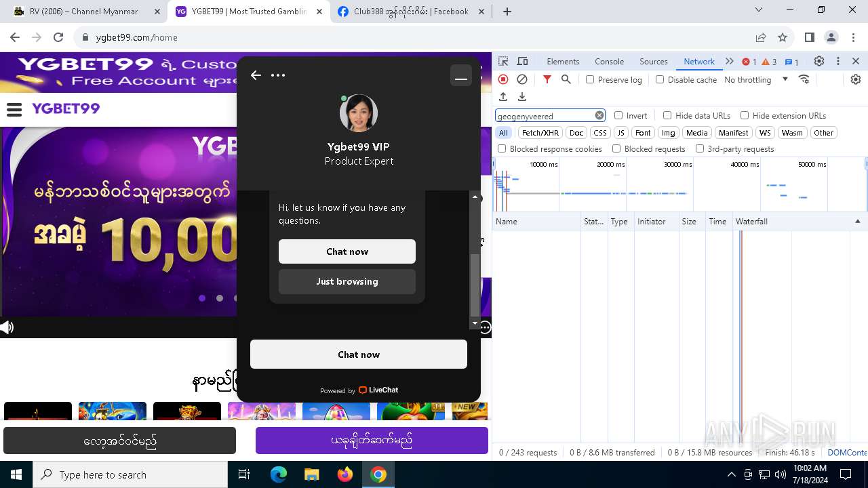
Task: Toggle the network filter funnel icon
Action: tap(547, 79)
